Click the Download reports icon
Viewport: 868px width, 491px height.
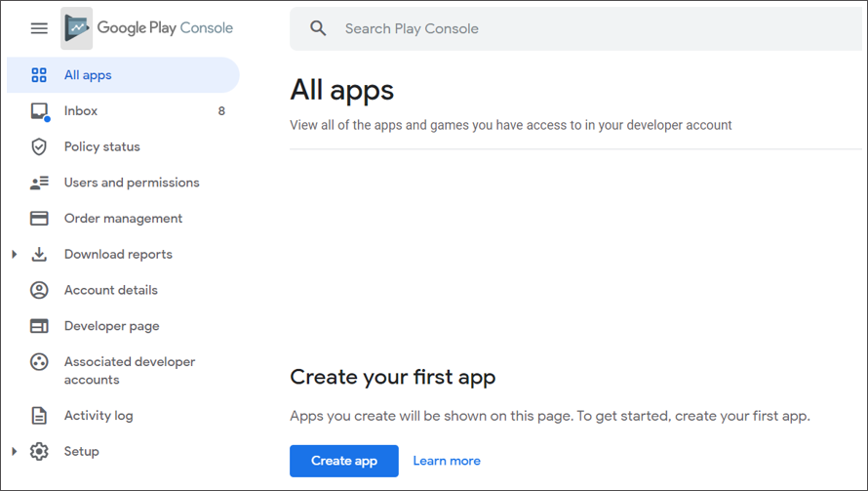coord(39,255)
